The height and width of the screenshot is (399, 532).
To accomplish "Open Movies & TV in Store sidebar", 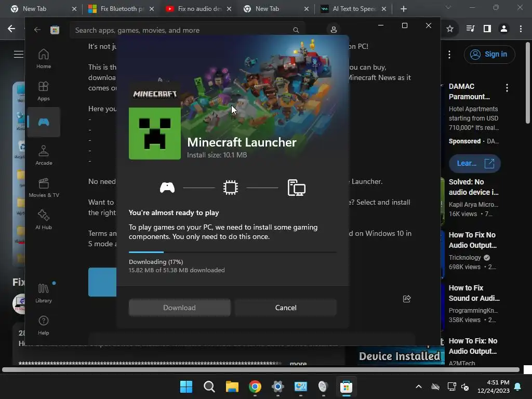I will pyautogui.click(x=44, y=188).
